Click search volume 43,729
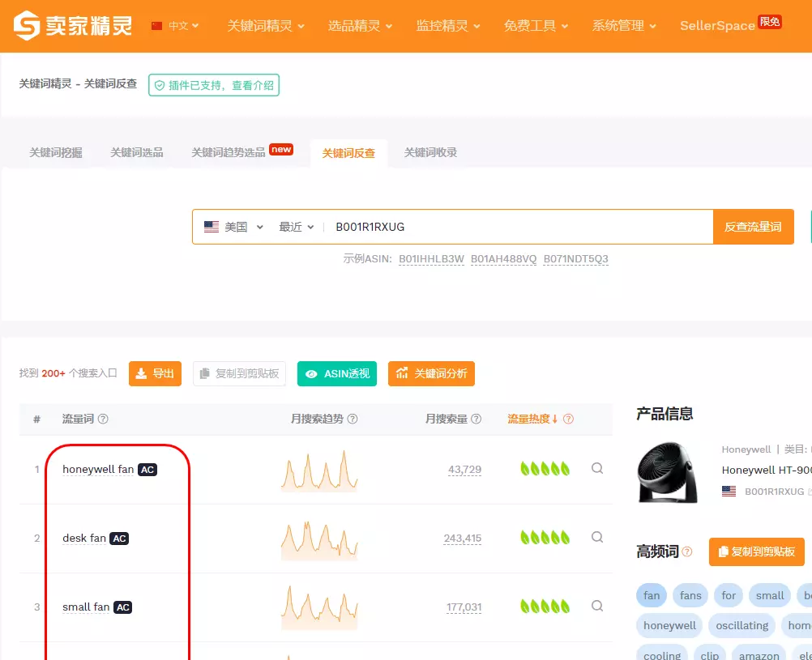812x660 pixels. (x=464, y=470)
